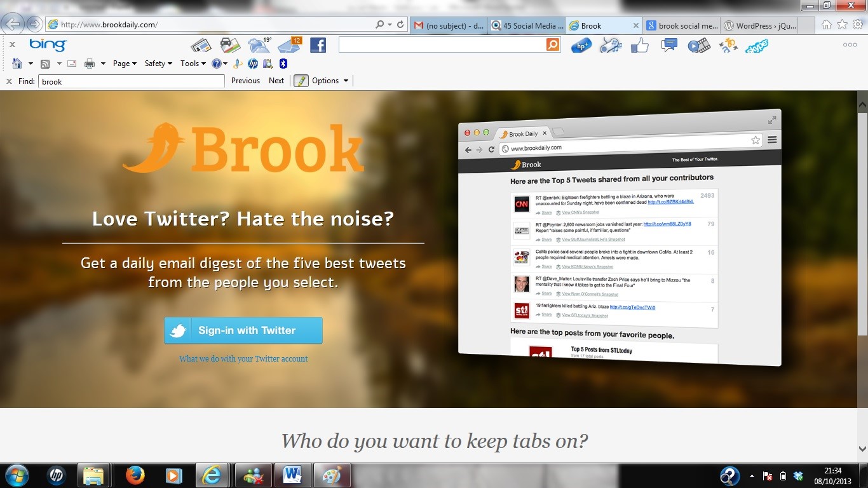Open the video film-strip toolbar icon

[699, 45]
